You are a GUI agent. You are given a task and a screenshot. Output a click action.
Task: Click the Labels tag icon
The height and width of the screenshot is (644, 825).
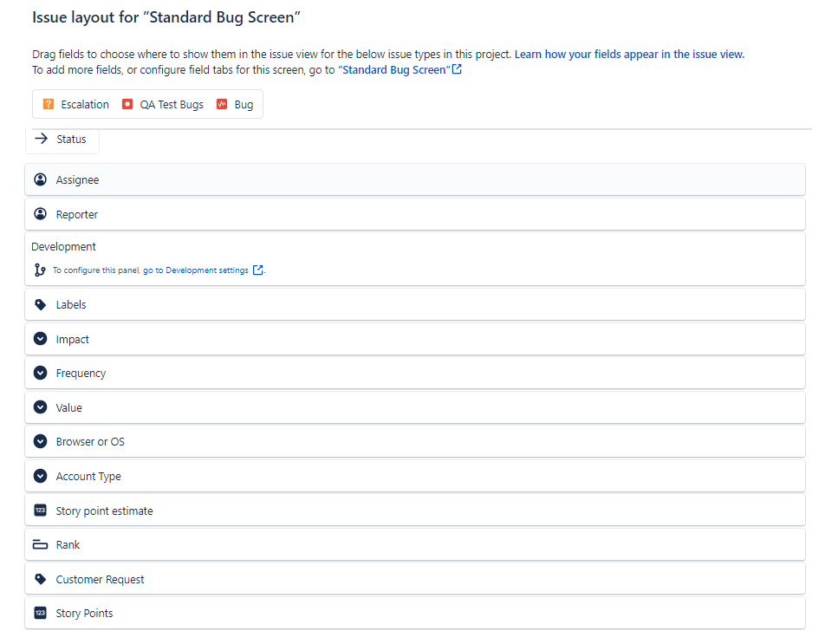(40, 305)
